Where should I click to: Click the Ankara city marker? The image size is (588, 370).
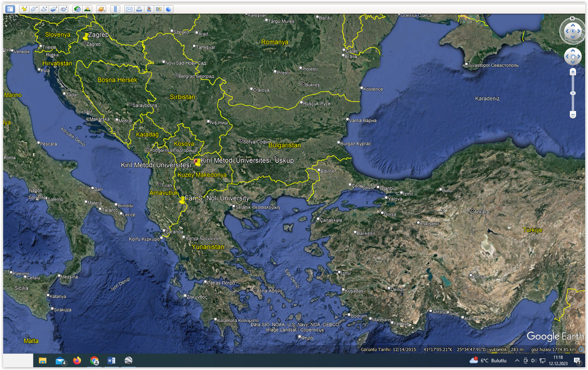click(472, 211)
